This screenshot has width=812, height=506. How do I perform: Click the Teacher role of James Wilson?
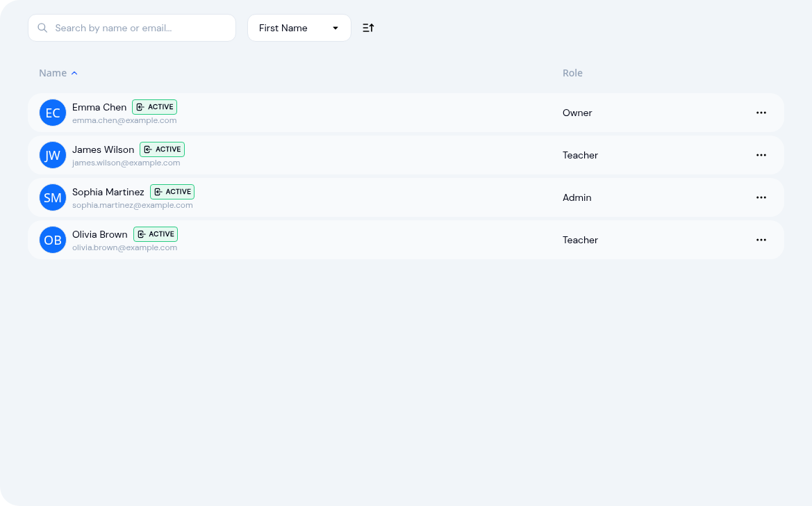(581, 156)
